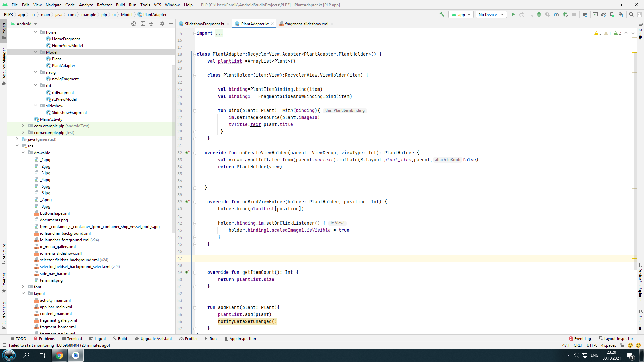Open Device File Explorer side panel

click(640, 282)
